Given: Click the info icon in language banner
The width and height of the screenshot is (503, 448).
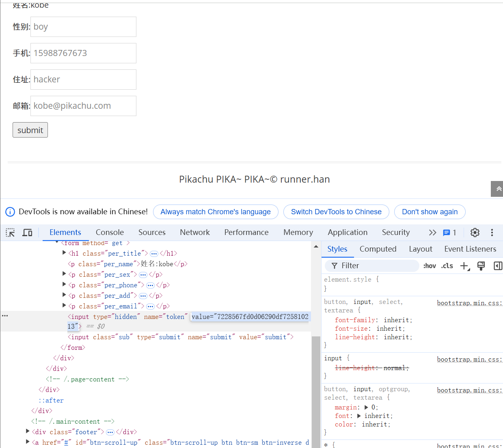Looking at the screenshot, I should click(x=10, y=212).
